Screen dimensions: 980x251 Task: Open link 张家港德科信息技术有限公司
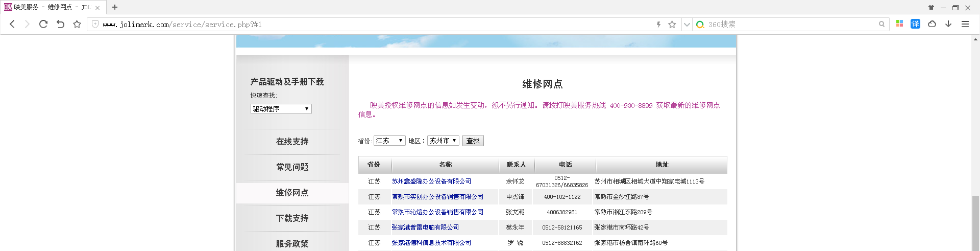pyautogui.click(x=431, y=243)
